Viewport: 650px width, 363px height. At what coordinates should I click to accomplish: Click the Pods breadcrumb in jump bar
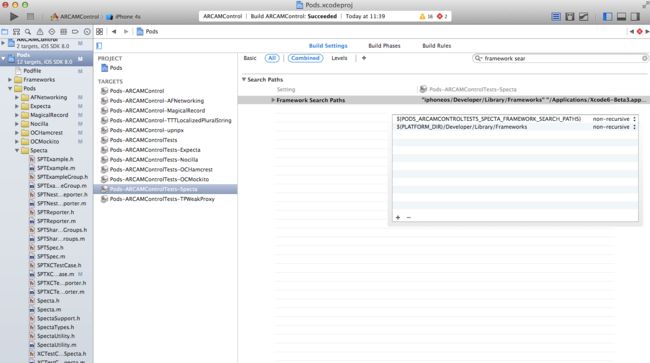[x=148, y=31]
